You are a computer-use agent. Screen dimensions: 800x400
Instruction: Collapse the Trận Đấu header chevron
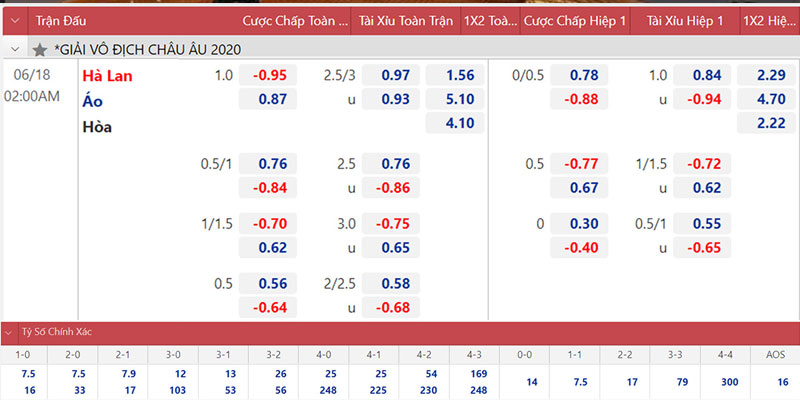(14, 20)
